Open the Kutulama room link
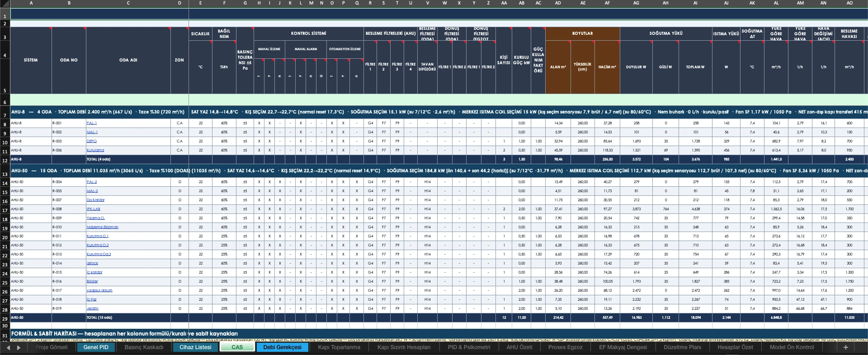 coord(95,150)
